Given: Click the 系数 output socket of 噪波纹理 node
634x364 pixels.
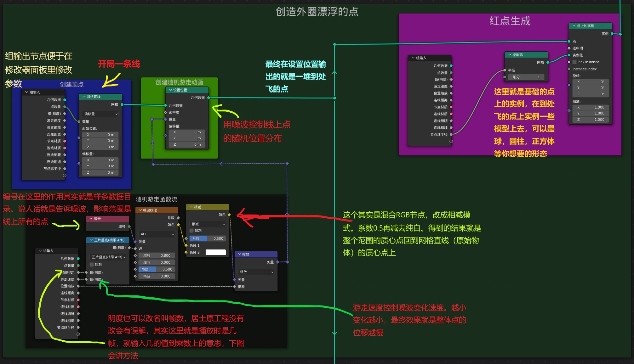Looking at the screenshot, I should tap(178, 218).
